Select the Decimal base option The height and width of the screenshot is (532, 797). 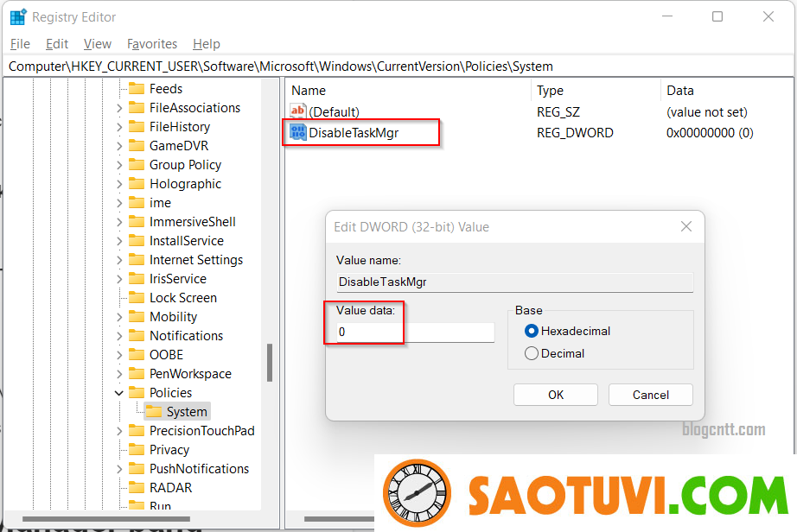coord(532,353)
